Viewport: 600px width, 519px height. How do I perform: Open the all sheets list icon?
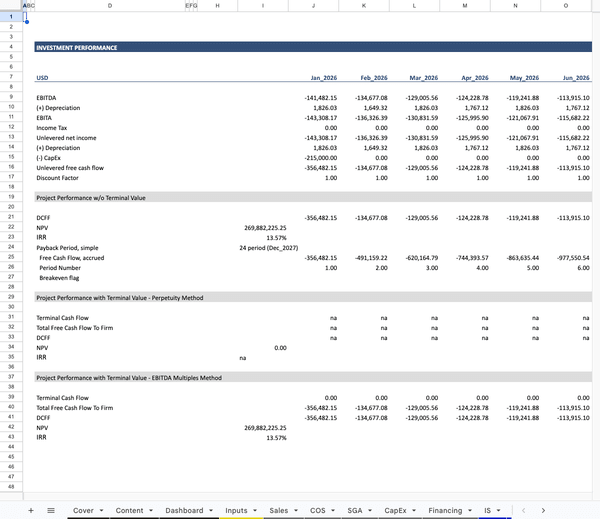(51, 510)
